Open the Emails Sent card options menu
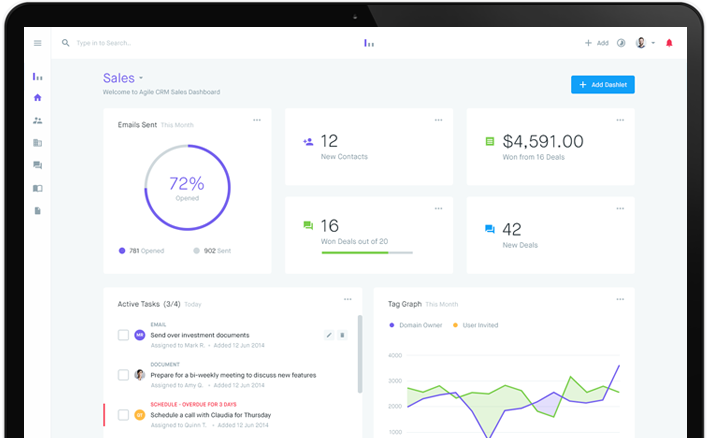Screen dimensions: 707x438 tap(257, 120)
